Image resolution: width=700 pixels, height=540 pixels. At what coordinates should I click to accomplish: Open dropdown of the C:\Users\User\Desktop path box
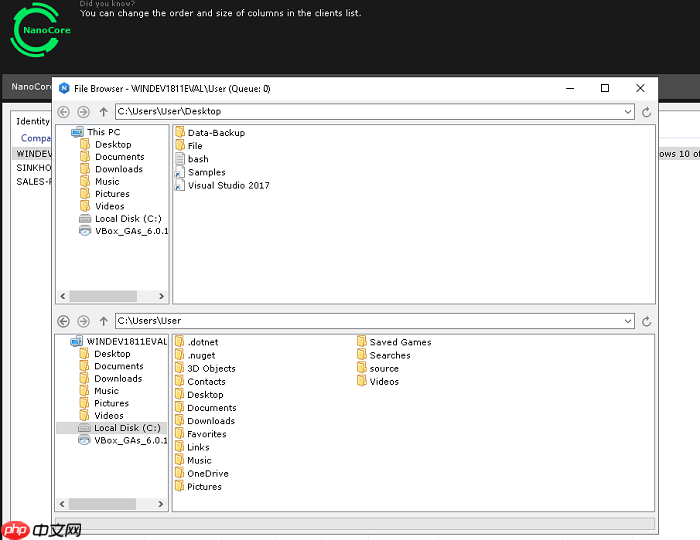pyautogui.click(x=628, y=112)
